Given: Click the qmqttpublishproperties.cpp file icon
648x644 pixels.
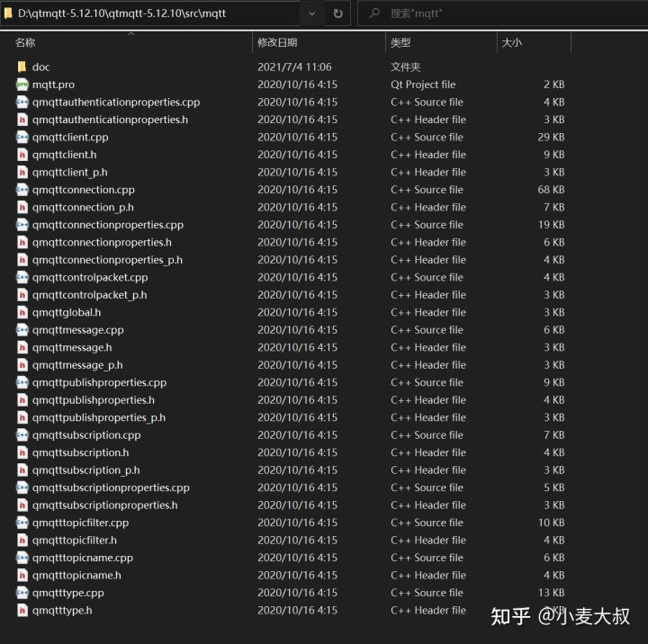Looking at the screenshot, I should tap(22, 382).
